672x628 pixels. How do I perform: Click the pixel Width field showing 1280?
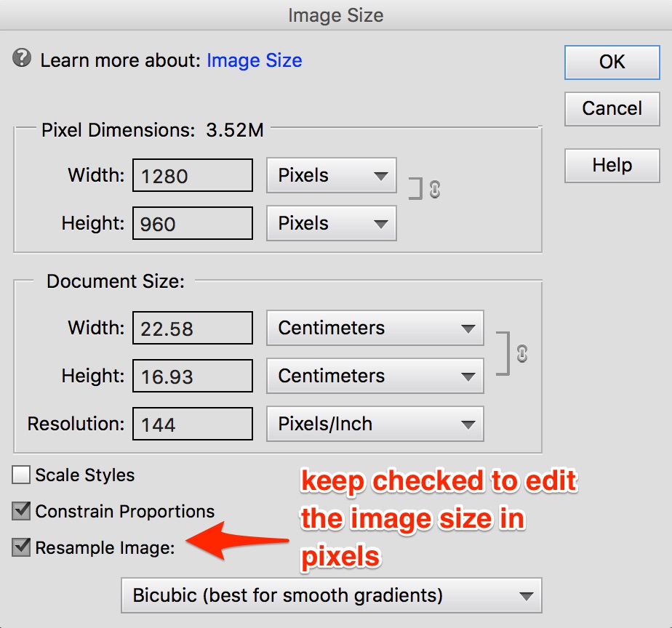[x=192, y=176]
